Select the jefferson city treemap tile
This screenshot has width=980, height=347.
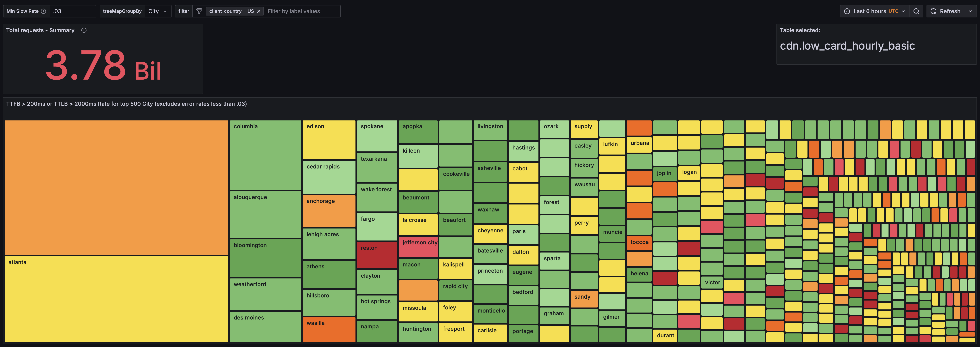[418, 247]
